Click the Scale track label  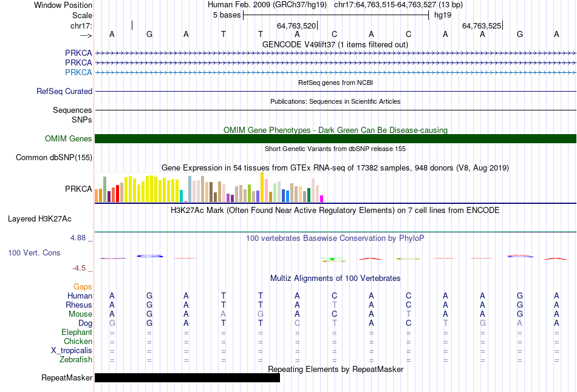click(82, 15)
